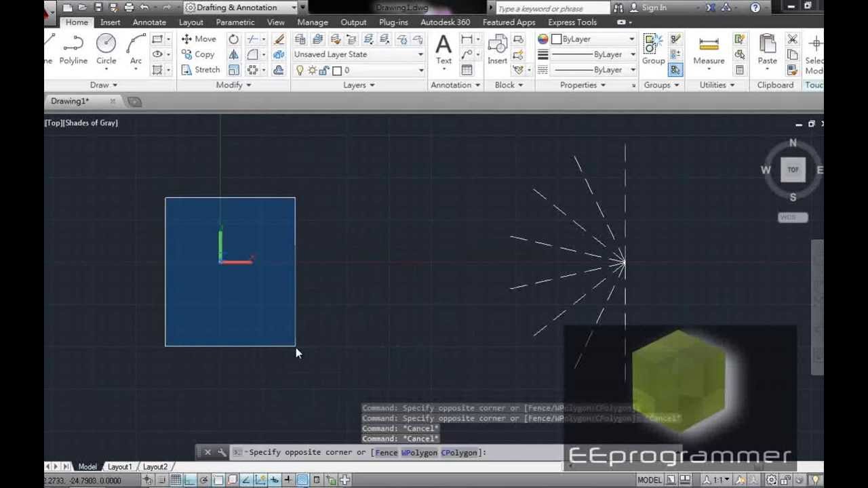Image resolution: width=868 pixels, height=488 pixels.
Task: Toggle Grid Display in status bar
Action: pos(176,480)
